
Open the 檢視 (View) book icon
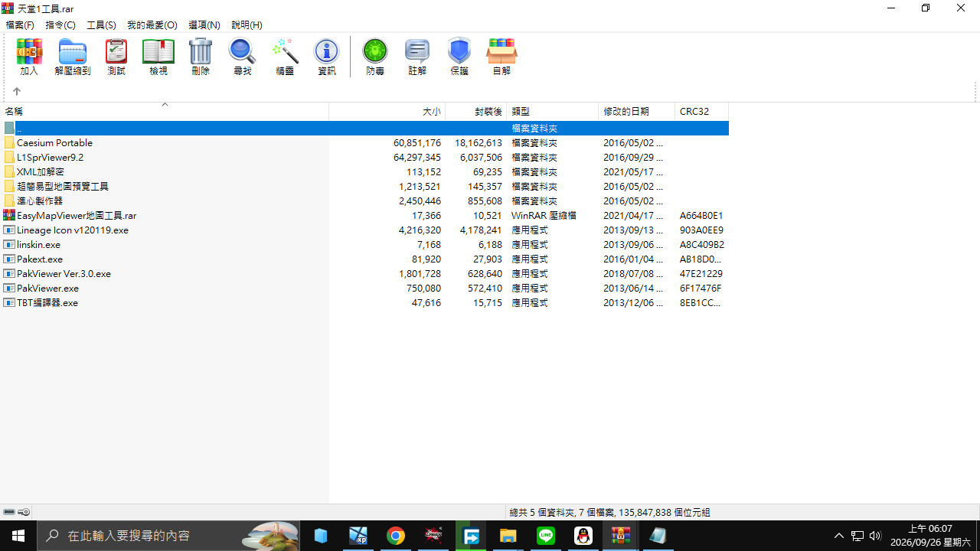coord(158,57)
